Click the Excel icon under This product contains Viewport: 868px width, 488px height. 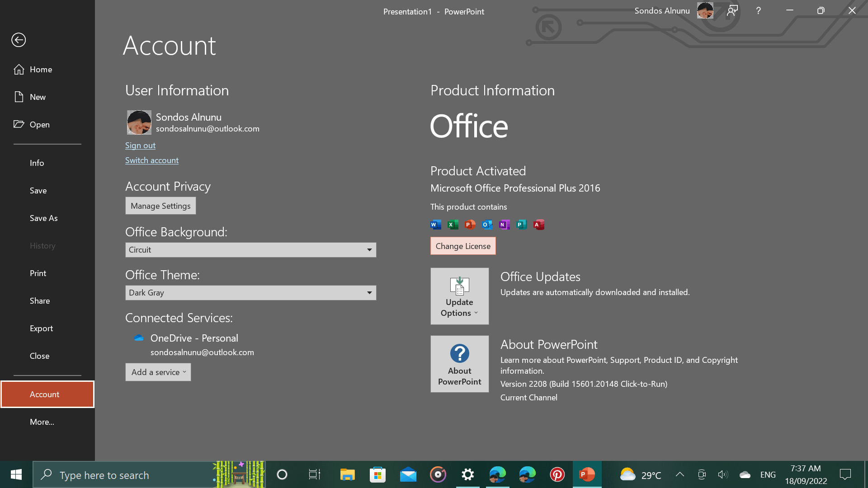point(453,225)
